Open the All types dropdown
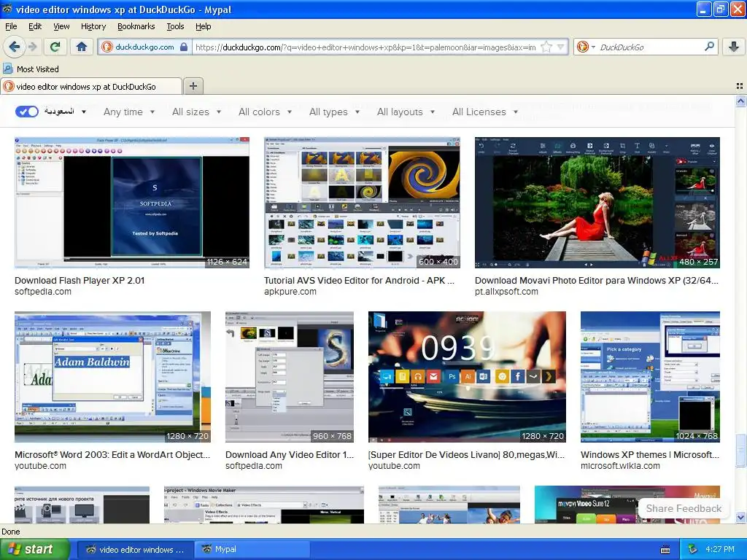 [x=334, y=112]
